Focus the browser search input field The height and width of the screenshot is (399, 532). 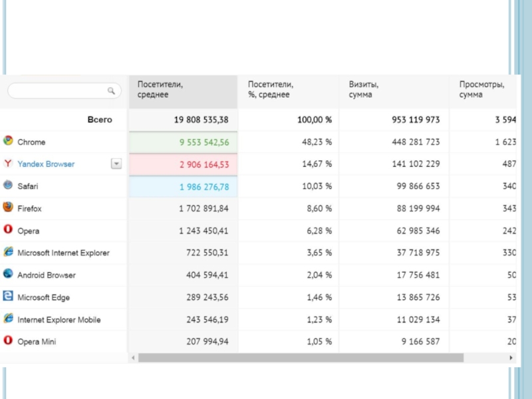click(57, 90)
